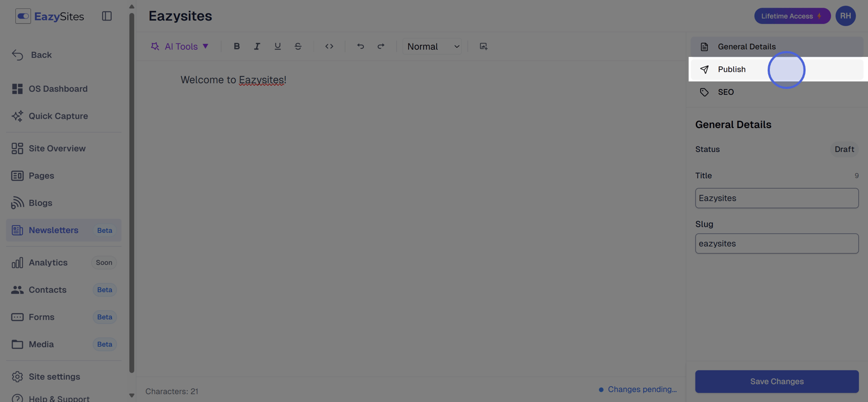Click the Draft status badge
Viewport: 868px width, 402px height.
point(844,149)
